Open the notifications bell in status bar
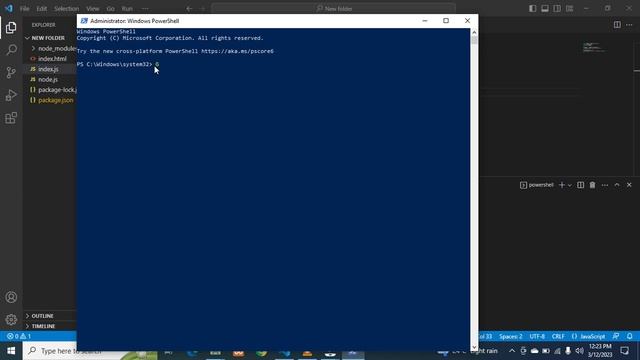 pos(630,336)
